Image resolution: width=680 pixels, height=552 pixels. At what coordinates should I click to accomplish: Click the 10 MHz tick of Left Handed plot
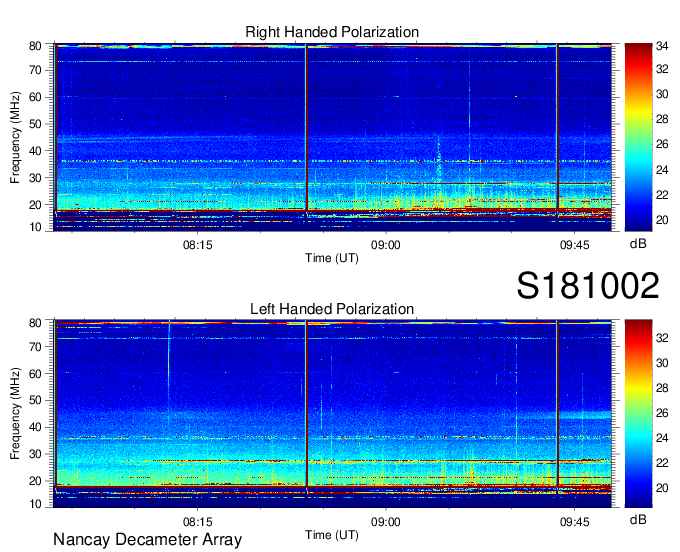pyautogui.click(x=35, y=504)
